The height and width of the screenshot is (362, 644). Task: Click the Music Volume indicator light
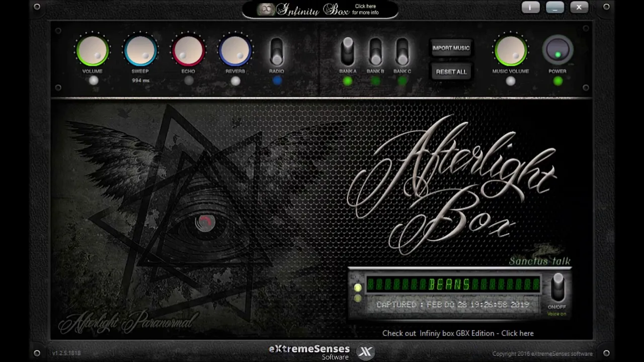(511, 81)
